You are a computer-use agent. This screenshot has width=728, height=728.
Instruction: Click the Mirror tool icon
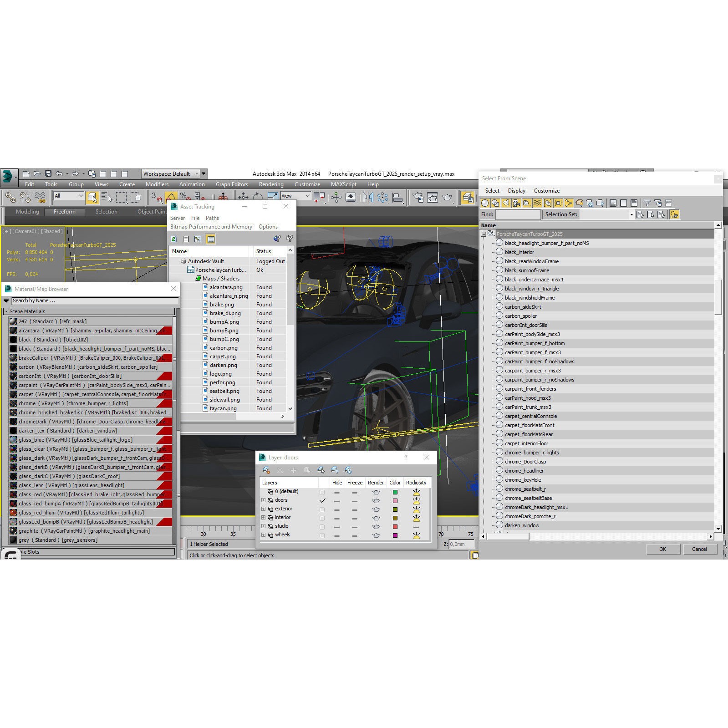(x=368, y=197)
